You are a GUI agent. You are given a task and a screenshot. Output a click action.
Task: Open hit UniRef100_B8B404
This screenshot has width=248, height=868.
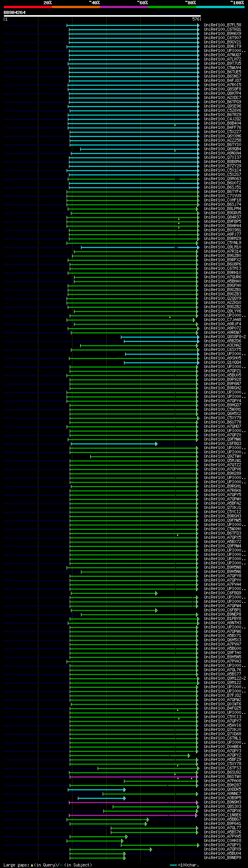[x=222, y=123]
